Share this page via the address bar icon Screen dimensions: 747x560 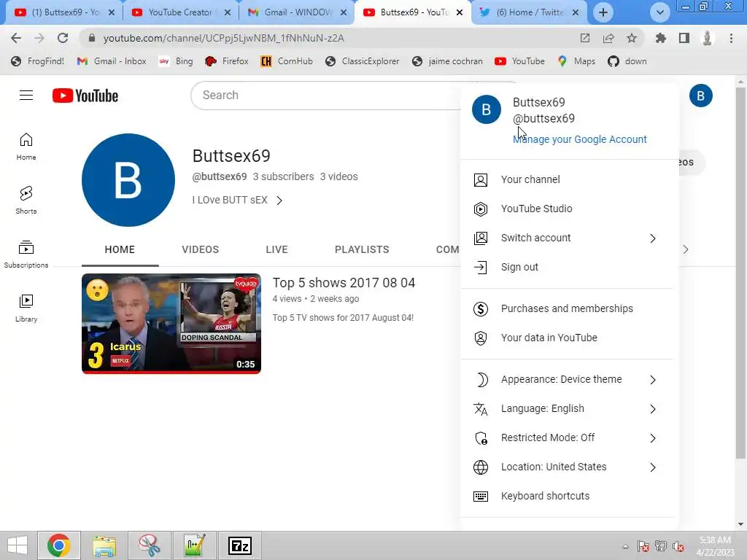coord(608,38)
